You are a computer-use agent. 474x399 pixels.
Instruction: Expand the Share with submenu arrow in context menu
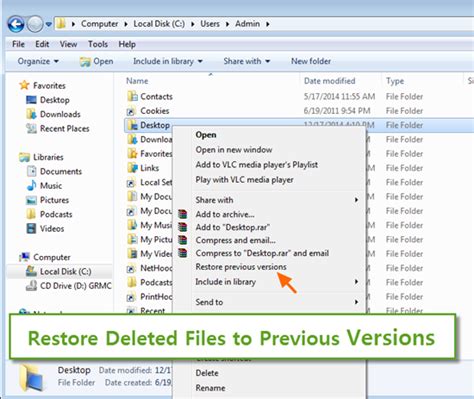pos(356,200)
